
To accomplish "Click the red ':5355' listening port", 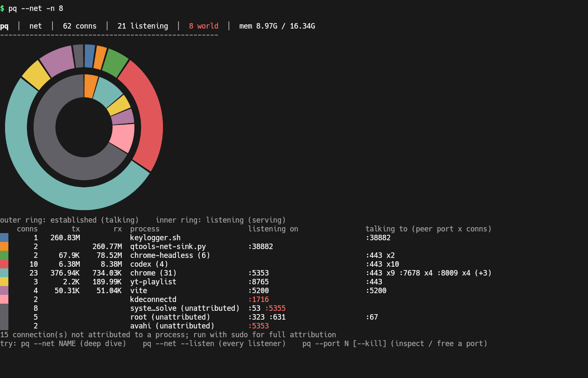I will coord(275,308).
